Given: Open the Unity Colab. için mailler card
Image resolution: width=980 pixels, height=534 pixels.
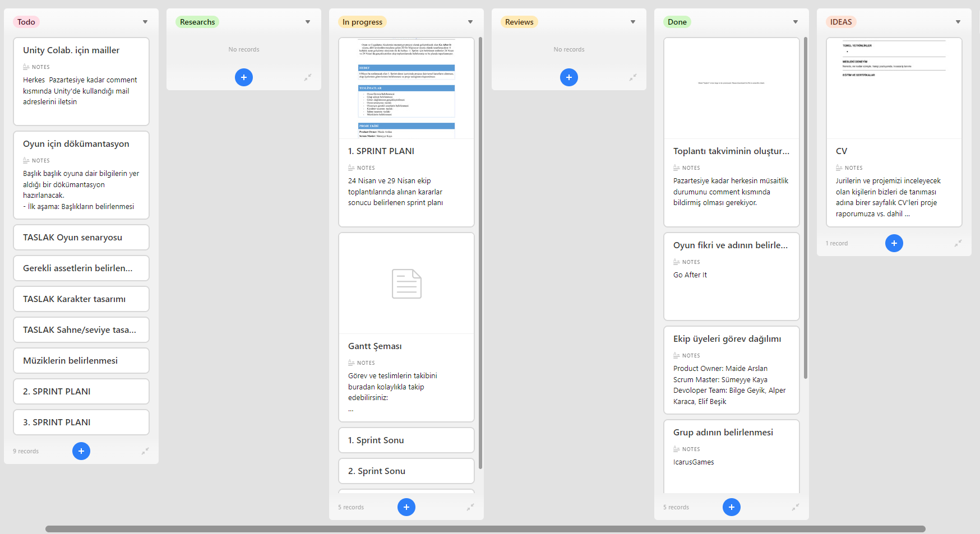Looking at the screenshot, I should pyautogui.click(x=81, y=81).
